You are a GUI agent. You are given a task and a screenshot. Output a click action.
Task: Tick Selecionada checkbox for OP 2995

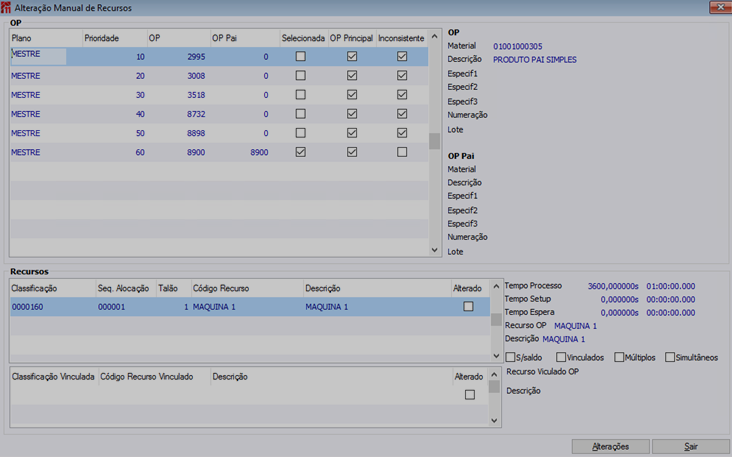[301, 57]
